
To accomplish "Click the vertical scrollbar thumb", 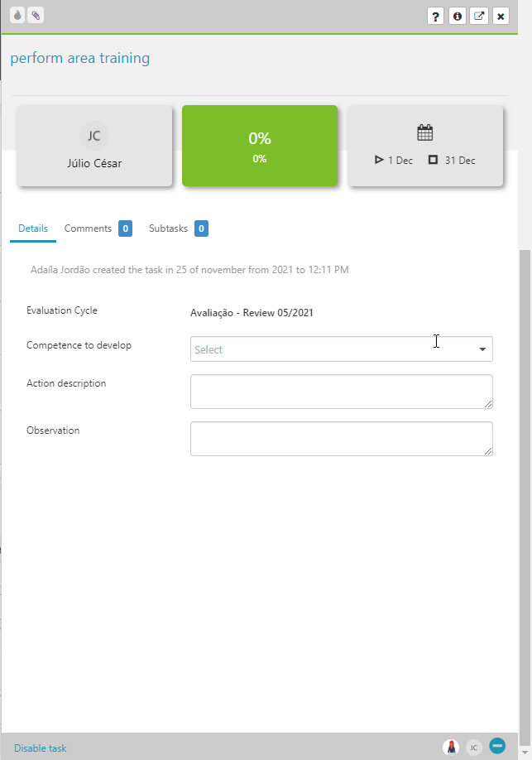I will tap(525, 498).
